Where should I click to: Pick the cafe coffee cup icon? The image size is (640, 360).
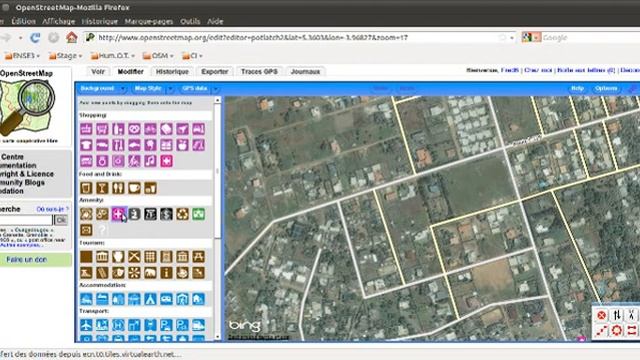(134, 188)
